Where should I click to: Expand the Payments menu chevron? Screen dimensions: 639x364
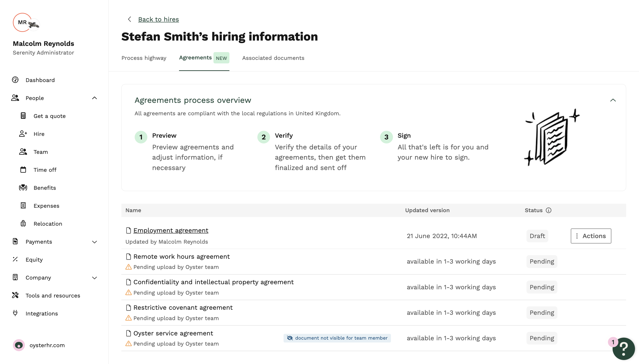pyautogui.click(x=94, y=242)
